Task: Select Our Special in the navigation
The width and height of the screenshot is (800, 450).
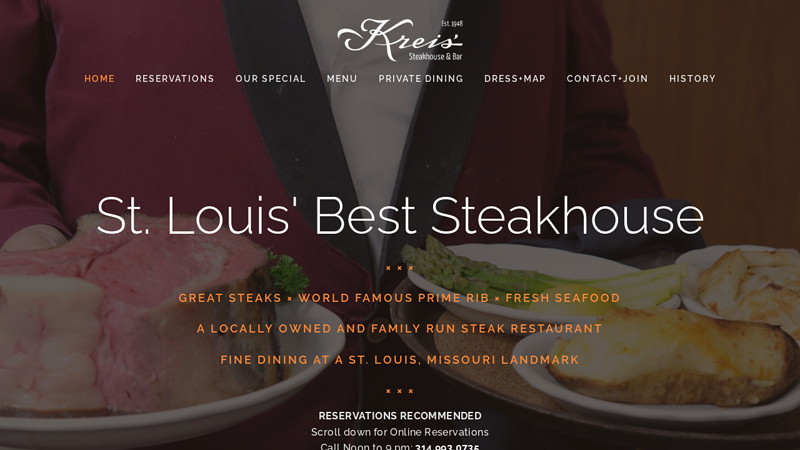Action: coord(270,79)
